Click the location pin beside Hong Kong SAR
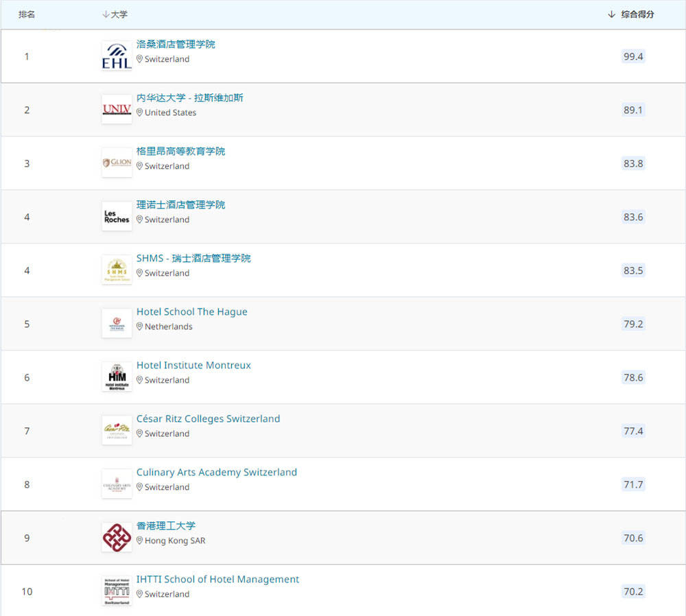Viewport: 686px width, 616px height. (x=139, y=541)
